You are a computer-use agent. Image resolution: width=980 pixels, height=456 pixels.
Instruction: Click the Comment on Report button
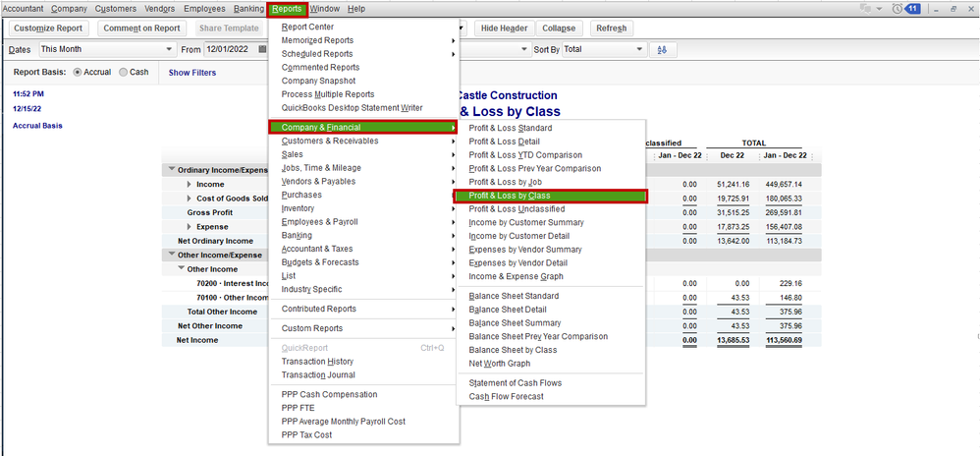[x=141, y=28]
